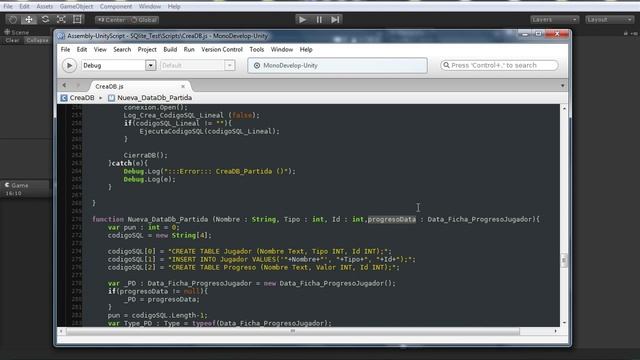Navigate forward in MonoDevelop editor
Screen dimensions: 640x360
tap(78, 85)
